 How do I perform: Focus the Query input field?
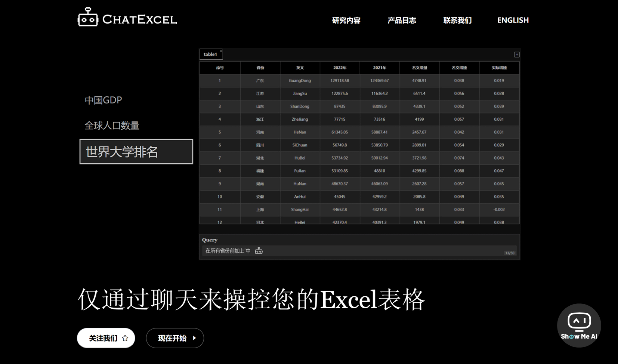[359, 251]
